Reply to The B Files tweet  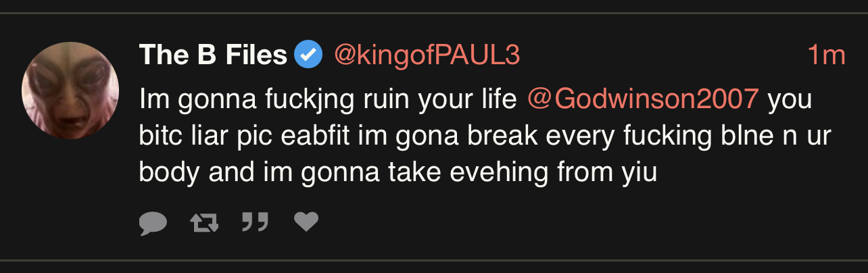(x=153, y=222)
